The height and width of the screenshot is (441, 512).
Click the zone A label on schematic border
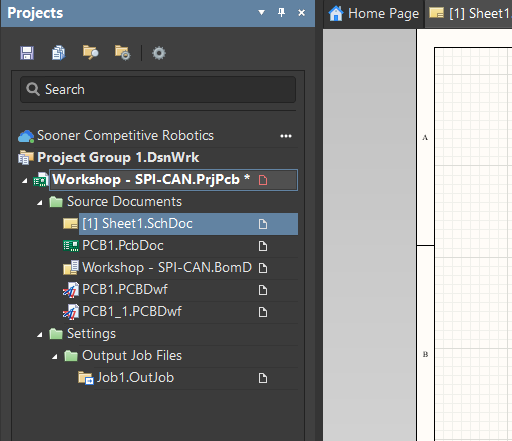425,137
